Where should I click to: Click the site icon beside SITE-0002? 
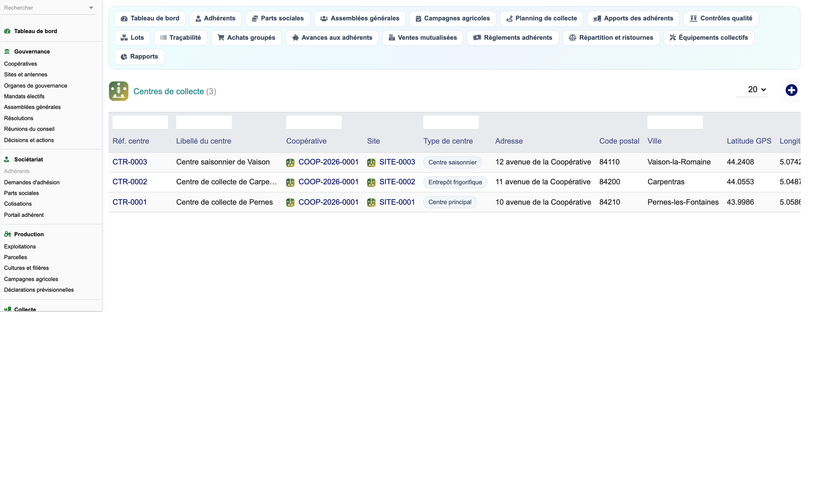(x=371, y=182)
